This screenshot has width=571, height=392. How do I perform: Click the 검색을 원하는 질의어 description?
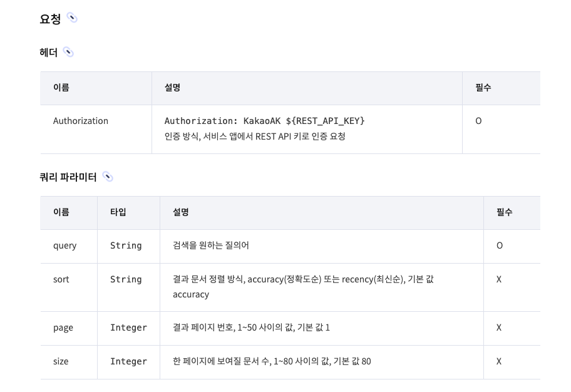pyautogui.click(x=211, y=245)
